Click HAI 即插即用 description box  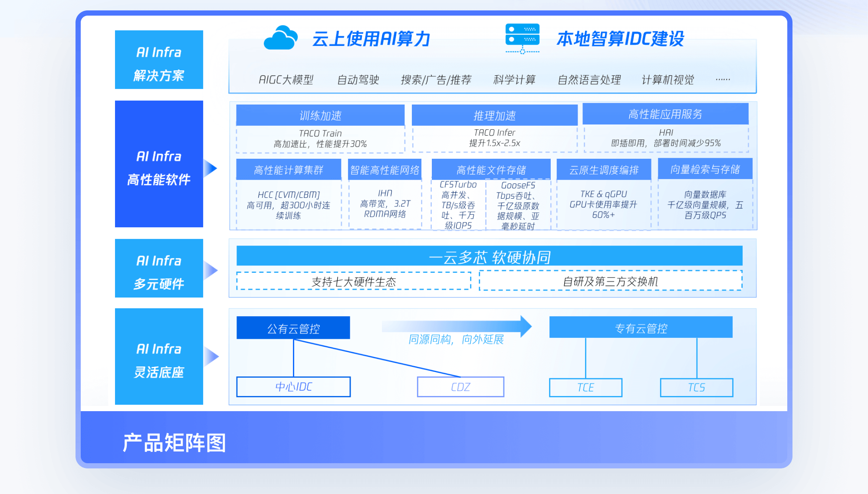point(666,138)
